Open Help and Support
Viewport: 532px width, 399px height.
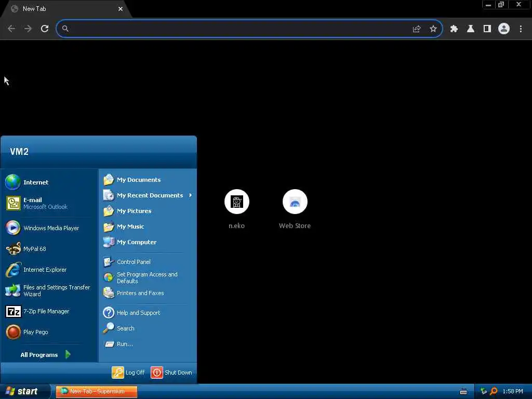pyautogui.click(x=148, y=312)
